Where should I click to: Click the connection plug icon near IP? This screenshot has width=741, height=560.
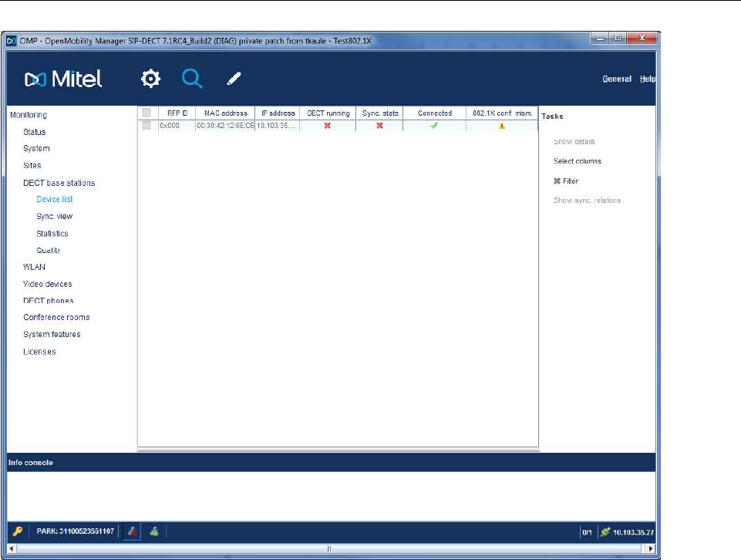(605, 532)
